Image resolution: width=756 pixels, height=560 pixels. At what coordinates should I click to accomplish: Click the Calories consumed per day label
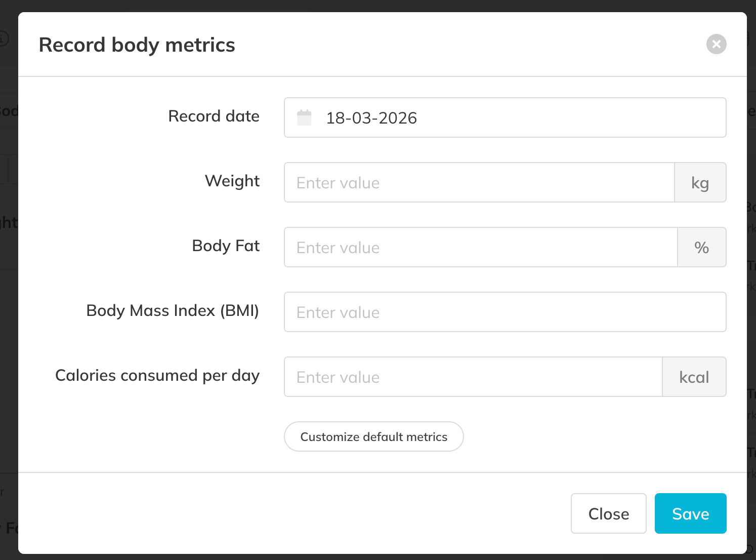coord(157,375)
